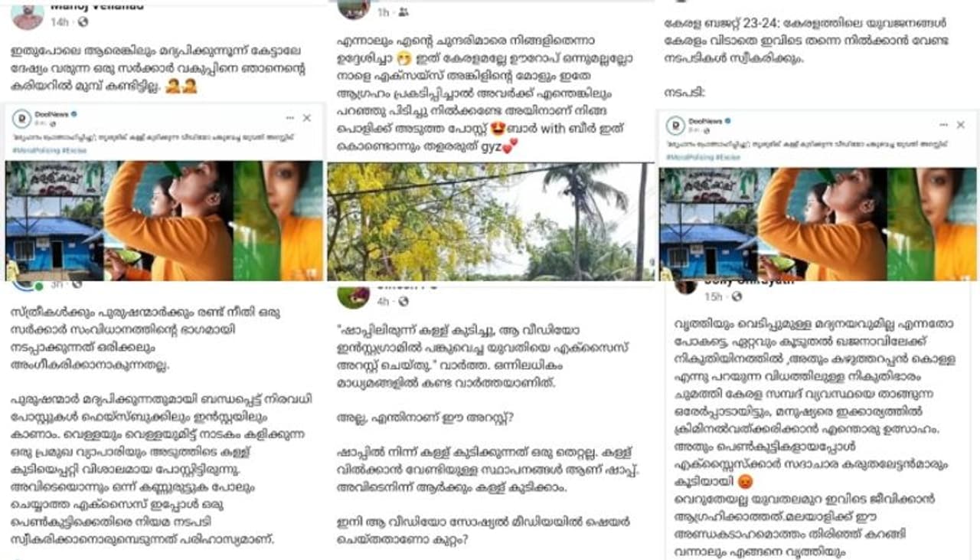Open the three-dot menu on right DoolNews post

point(943,125)
